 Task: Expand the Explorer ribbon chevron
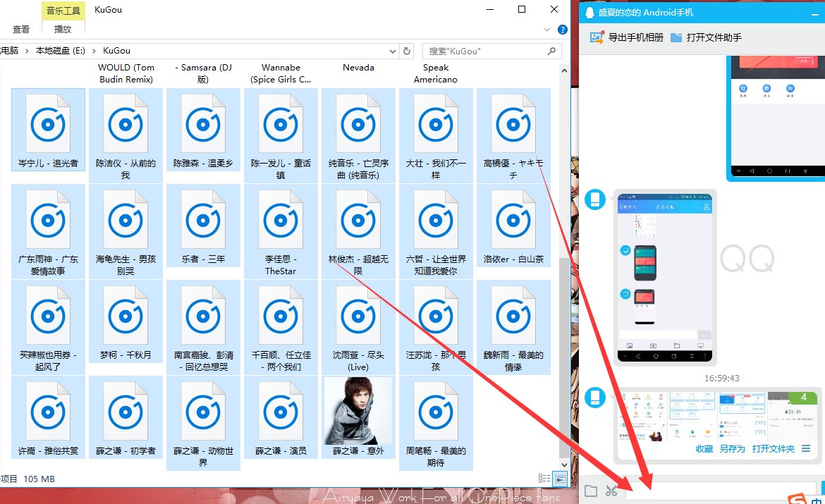click(x=547, y=30)
